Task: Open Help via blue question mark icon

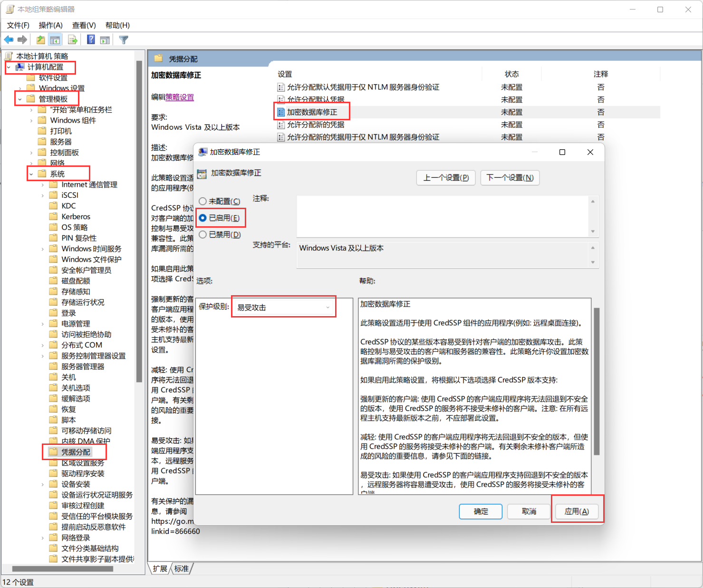Action: coord(91,40)
